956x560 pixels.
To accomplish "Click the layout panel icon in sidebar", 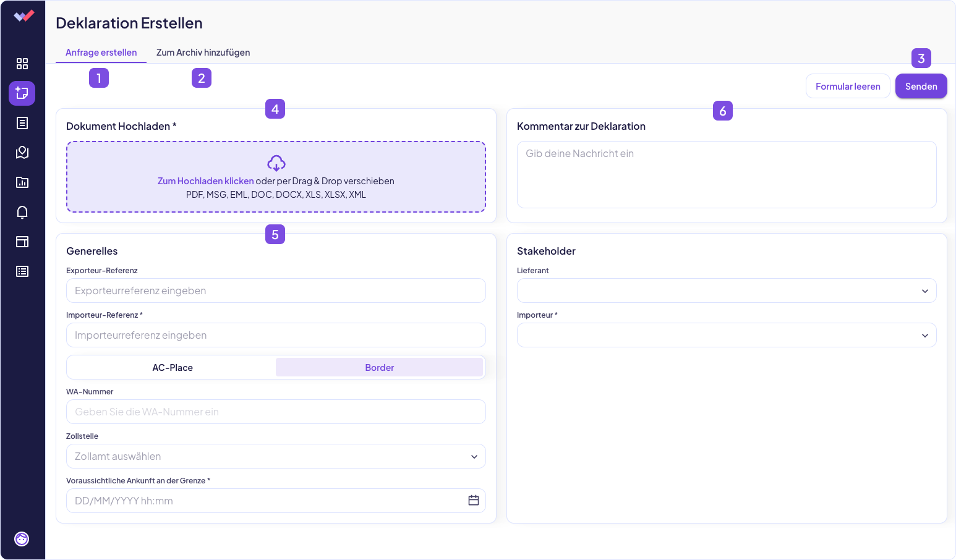I will pyautogui.click(x=22, y=242).
